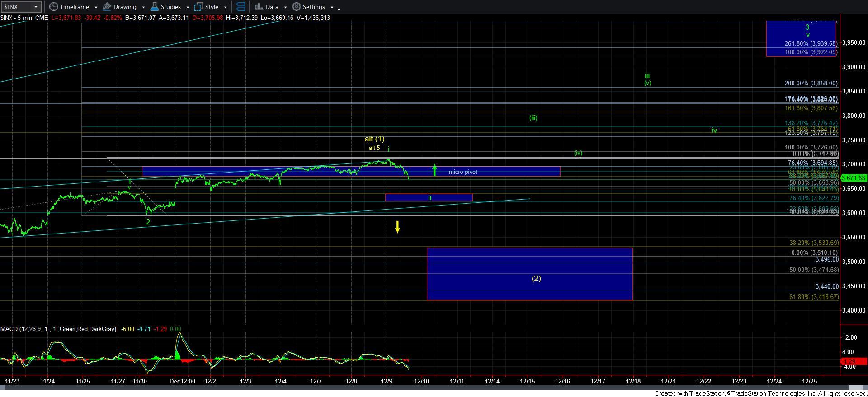Open the Settings gear button
The height and width of the screenshot is (397, 868).
(308, 7)
